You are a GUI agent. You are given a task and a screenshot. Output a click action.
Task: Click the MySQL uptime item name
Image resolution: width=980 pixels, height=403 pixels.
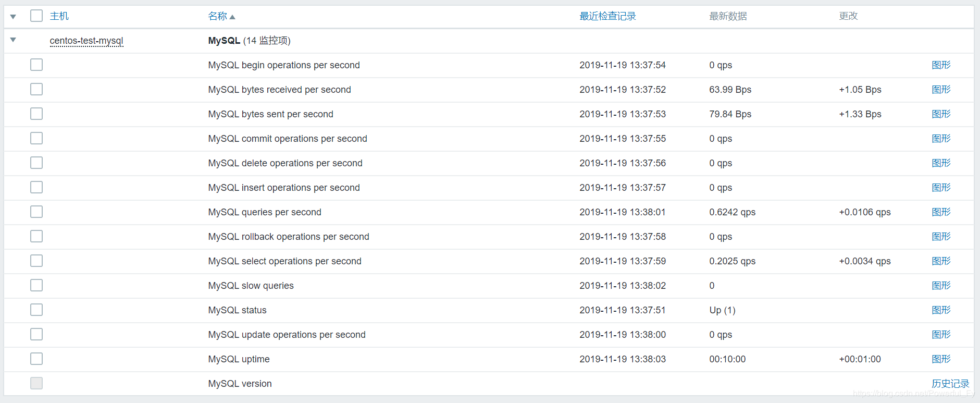click(x=239, y=359)
